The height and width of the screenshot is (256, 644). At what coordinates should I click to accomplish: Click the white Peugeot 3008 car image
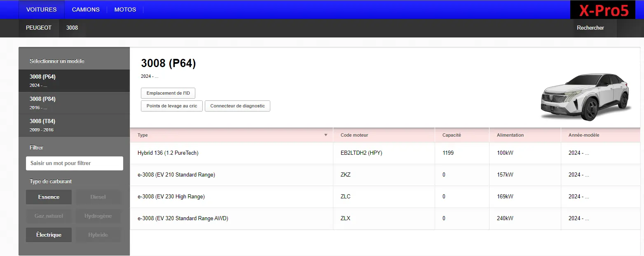point(584,97)
